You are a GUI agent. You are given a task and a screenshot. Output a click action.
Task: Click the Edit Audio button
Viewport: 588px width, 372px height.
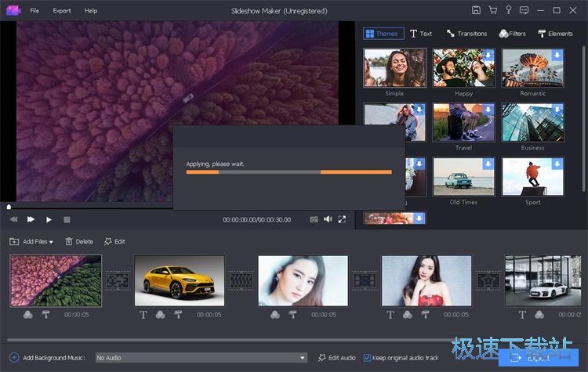(x=336, y=358)
